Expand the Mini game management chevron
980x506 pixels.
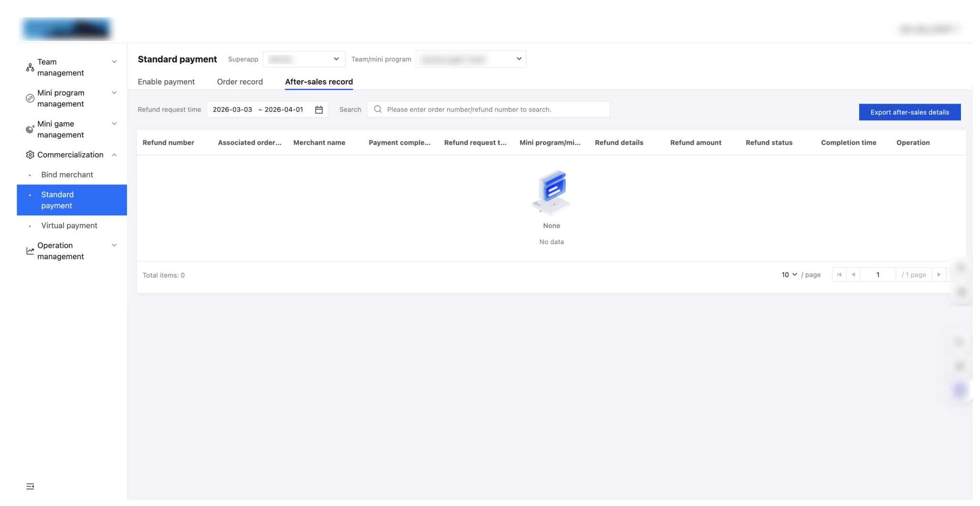[x=114, y=124]
